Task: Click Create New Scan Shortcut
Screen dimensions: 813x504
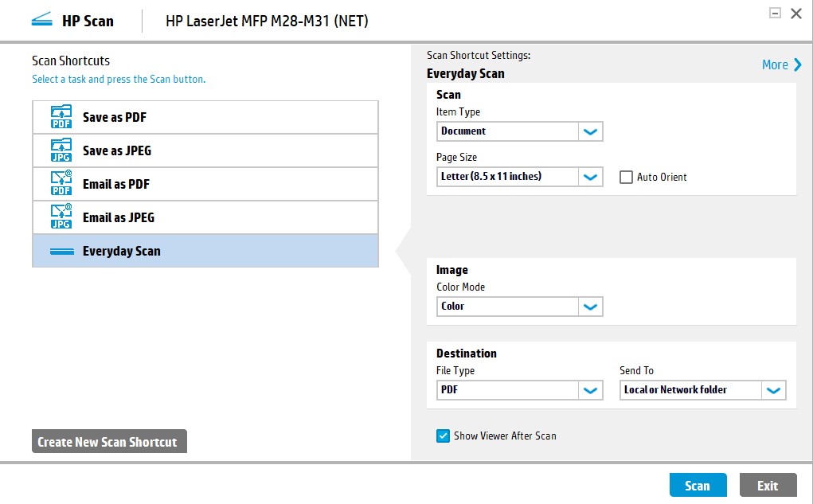Action: click(109, 441)
